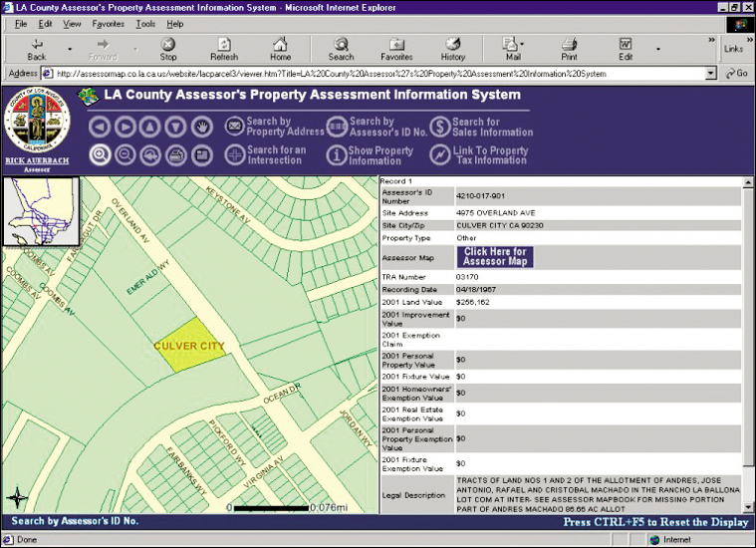Open the Favorites toolbar button

point(396,49)
